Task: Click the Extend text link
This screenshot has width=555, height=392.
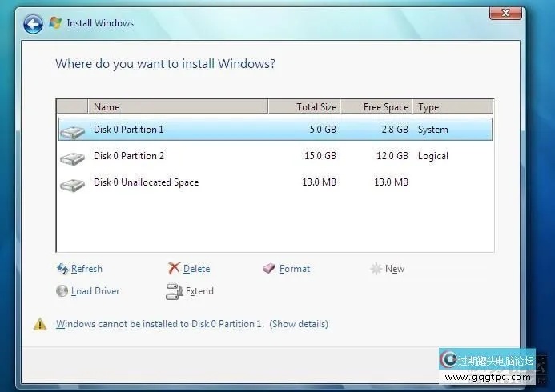Action: (199, 291)
